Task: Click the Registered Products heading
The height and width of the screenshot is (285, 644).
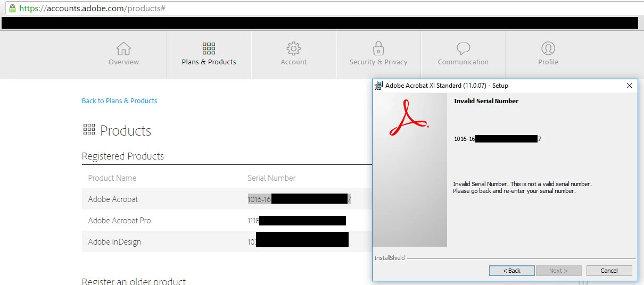Action: click(123, 156)
